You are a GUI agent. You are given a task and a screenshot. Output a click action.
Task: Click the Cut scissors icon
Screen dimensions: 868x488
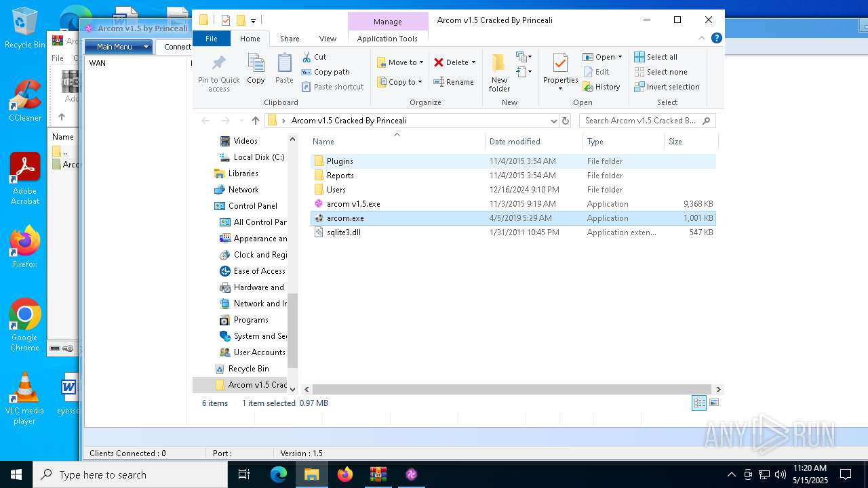pos(307,57)
